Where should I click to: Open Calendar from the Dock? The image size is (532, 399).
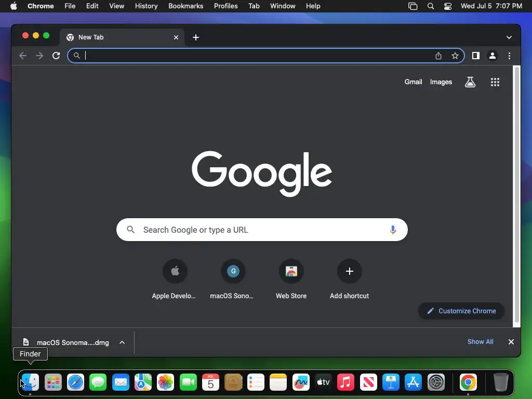click(211, 382)
